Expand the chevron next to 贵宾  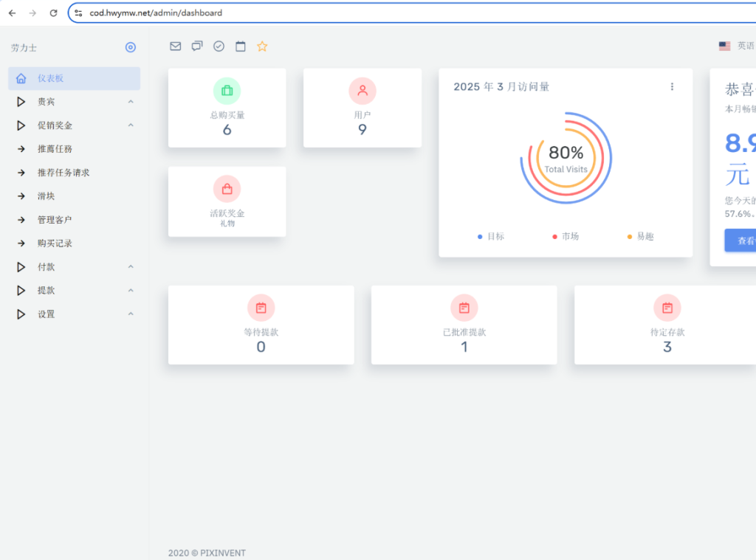131,102
